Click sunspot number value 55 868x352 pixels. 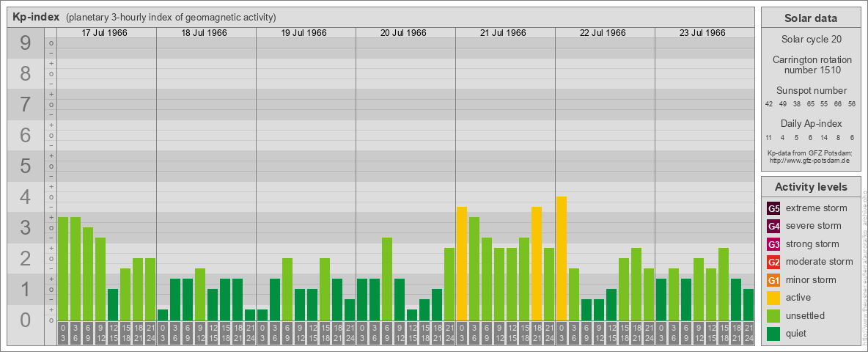(824, 103)
